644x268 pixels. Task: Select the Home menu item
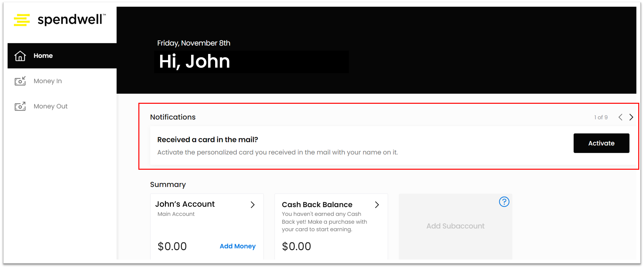(43, 56)
